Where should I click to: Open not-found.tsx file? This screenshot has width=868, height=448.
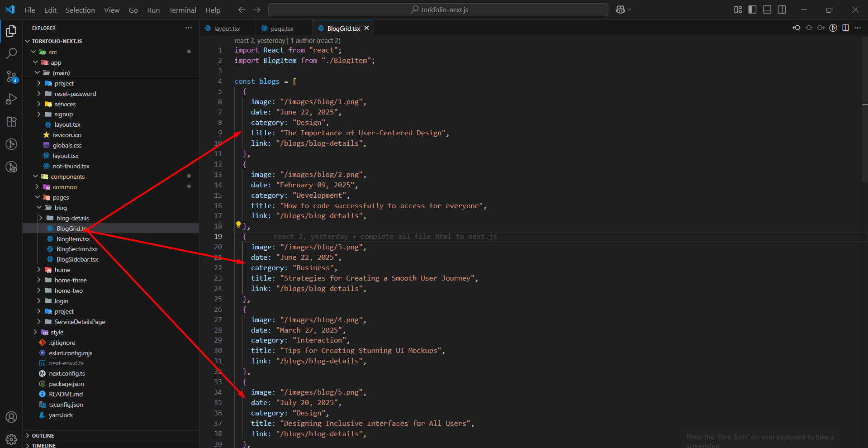pyautogui.click(x=111, y=166)
